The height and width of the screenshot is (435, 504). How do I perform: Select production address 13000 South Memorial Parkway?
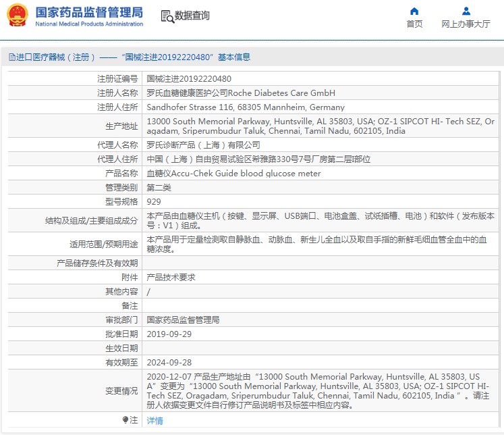point(320,126)
